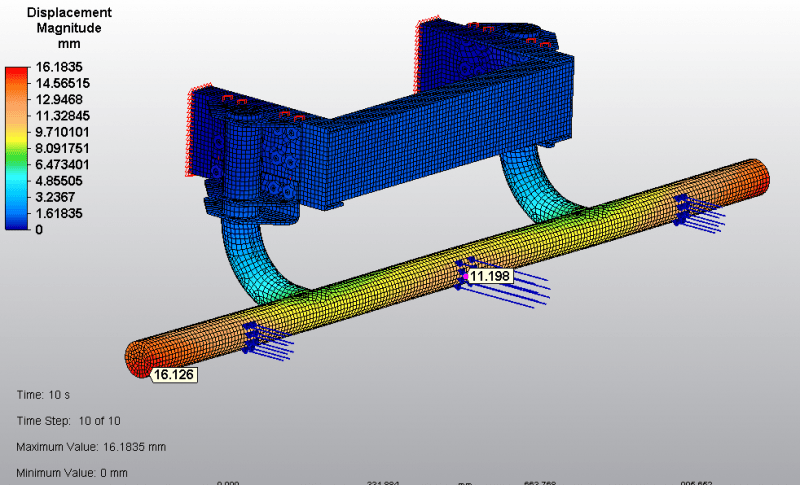Select the 9.710101 legend value
The height and width of the screenshot is (485, 800).
point(62,132)
